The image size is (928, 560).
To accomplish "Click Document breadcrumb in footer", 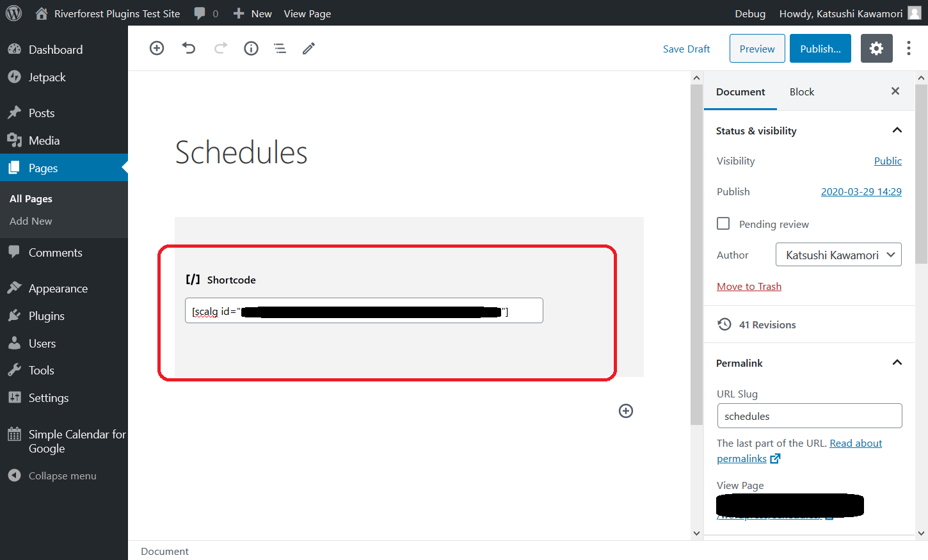I will click(x=164, y=551).
